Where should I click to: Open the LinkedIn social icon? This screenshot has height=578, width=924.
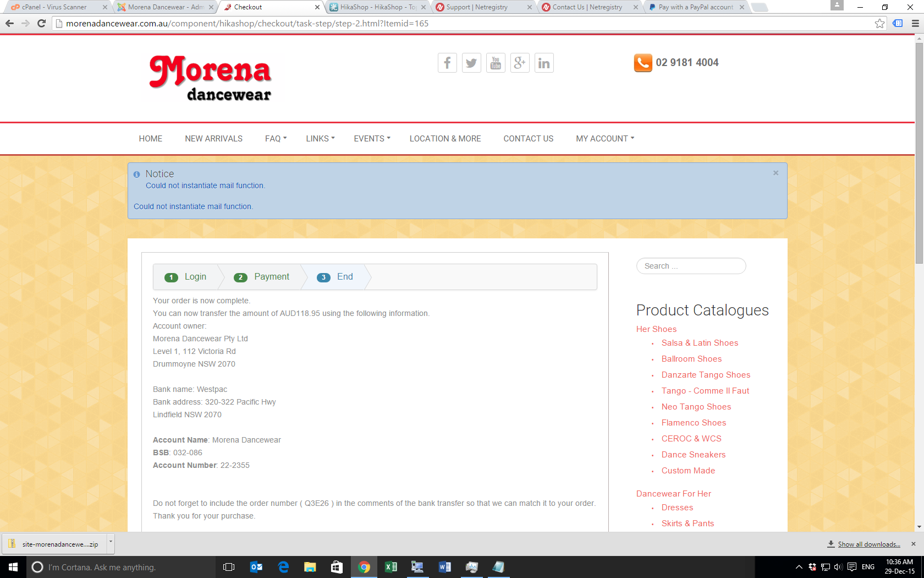click(544, 63)
